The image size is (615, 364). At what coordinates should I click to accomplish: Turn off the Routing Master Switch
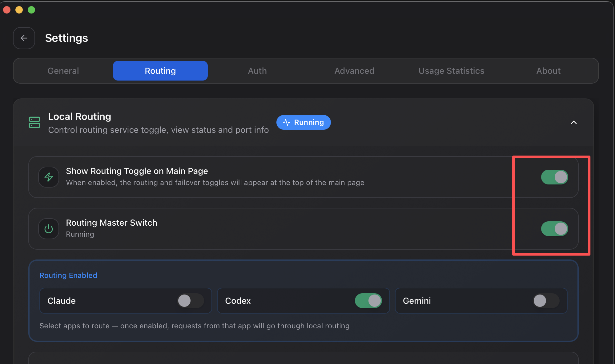pyautogui.click(x=555, y=229)
